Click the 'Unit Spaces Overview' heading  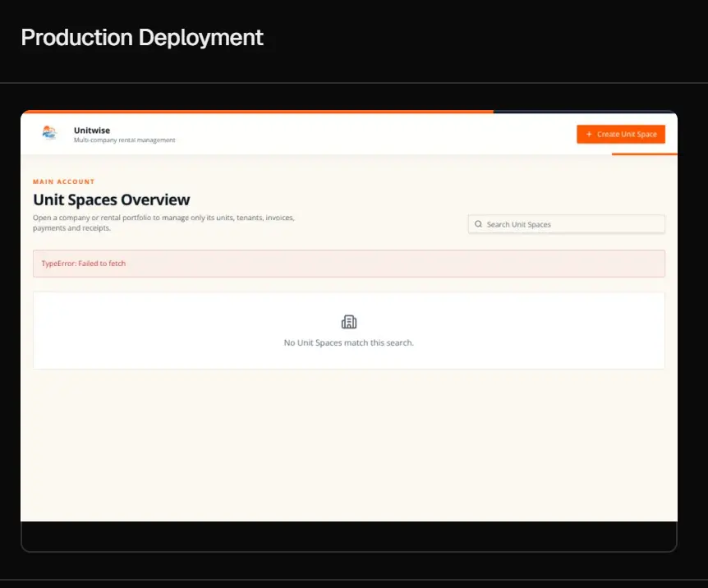coord(112,200)
